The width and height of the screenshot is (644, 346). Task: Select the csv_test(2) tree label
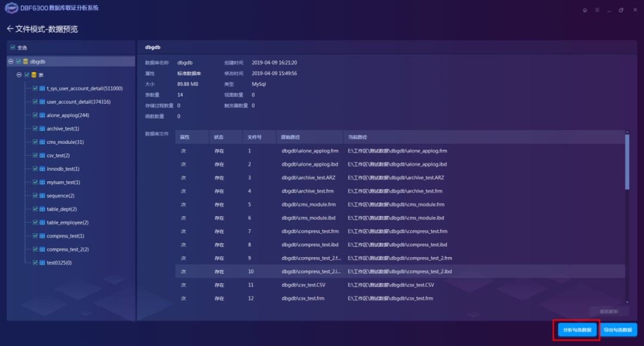point(58,155)
